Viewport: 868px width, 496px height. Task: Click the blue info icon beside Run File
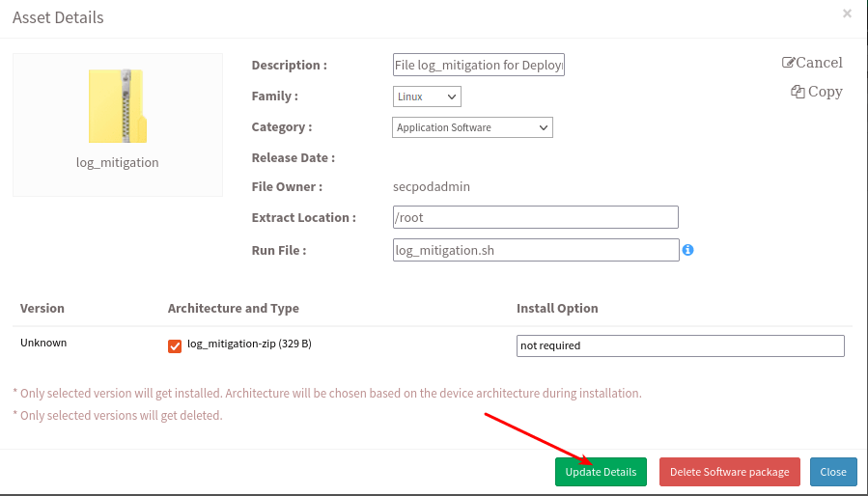click(688, 250)
